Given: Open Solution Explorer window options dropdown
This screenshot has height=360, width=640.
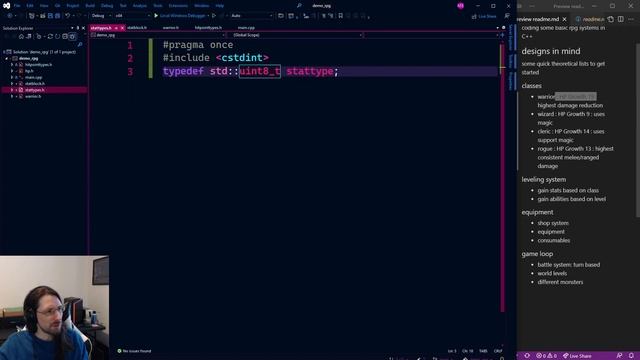Looking at the screenshot, I should click(72, 28).
